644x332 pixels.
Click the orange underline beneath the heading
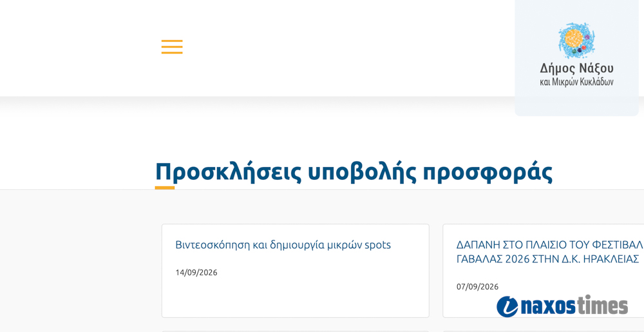tap(165, 188)
